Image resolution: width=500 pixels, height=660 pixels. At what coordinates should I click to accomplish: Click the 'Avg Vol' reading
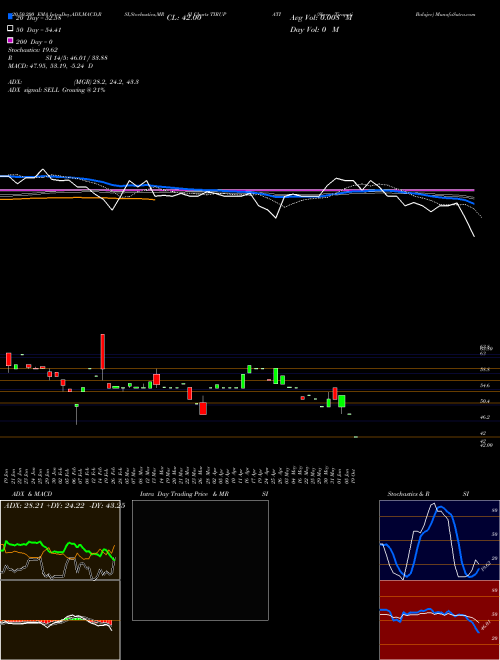click(321, 18)
